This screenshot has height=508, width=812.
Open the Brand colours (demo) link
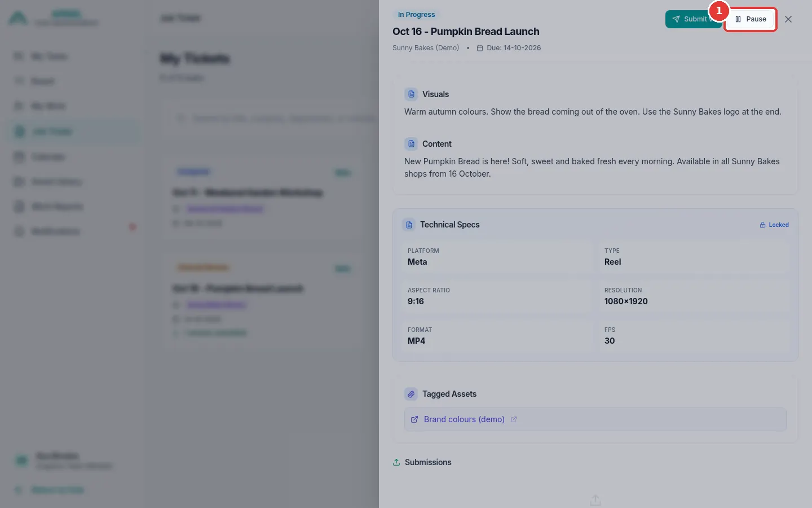(x=464, y=419)
